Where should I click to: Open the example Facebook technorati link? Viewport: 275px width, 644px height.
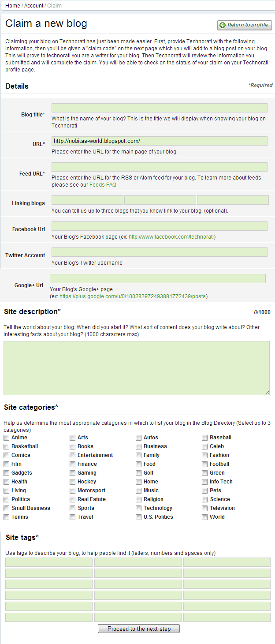(x=171, y=237)
